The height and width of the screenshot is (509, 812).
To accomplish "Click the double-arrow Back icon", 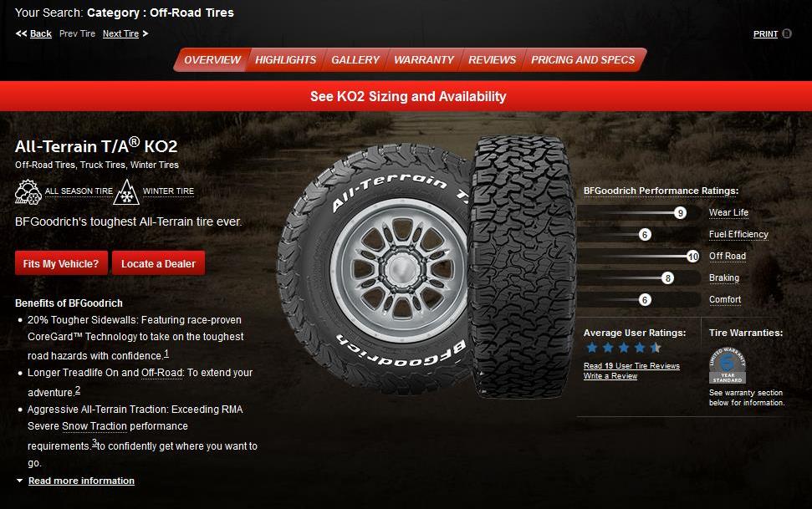I will (x=21, y=33).
